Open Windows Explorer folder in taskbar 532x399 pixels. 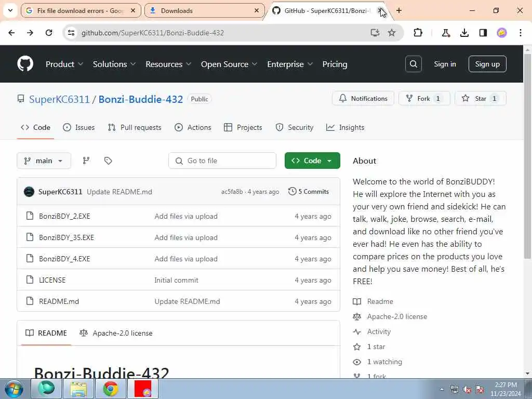(x=79, y=389)
